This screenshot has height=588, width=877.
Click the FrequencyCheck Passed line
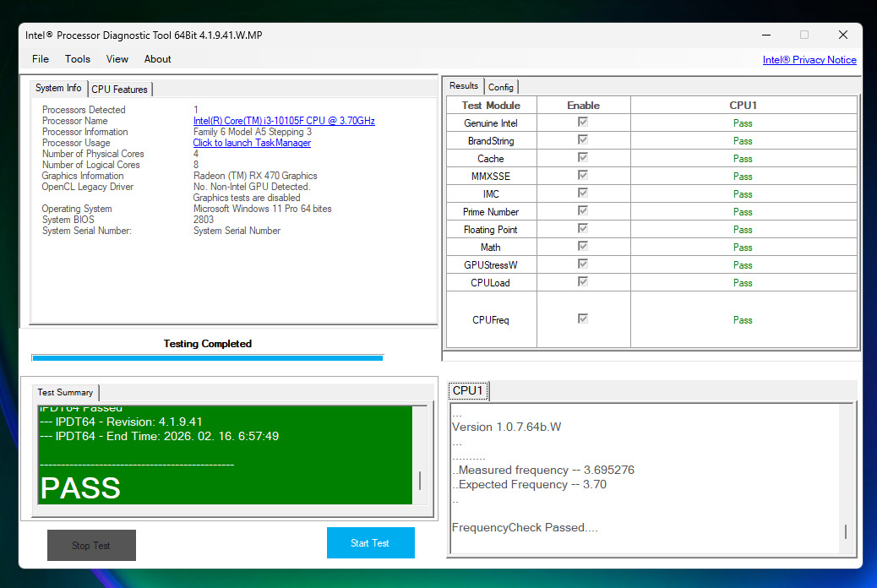525,527
